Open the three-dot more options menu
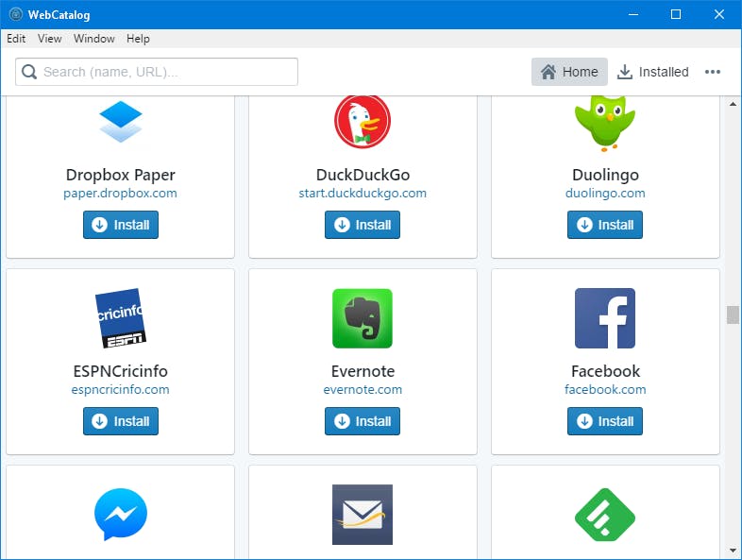Image resolution: width=742 pixels, height=560 pixels. [x=713, y=72]
